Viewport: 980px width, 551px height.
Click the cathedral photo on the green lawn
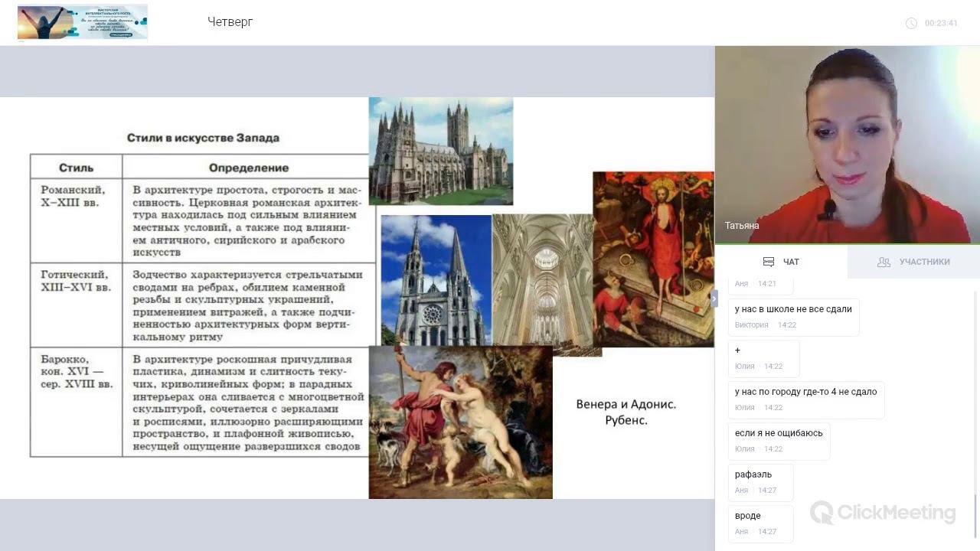[441, 151]
